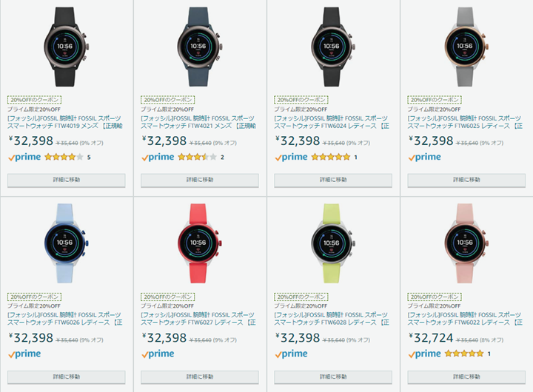This screenshot has width=533, height=392.
Task: Click 詳細に移動 button for FTW6024
Action: click(333, 180)
